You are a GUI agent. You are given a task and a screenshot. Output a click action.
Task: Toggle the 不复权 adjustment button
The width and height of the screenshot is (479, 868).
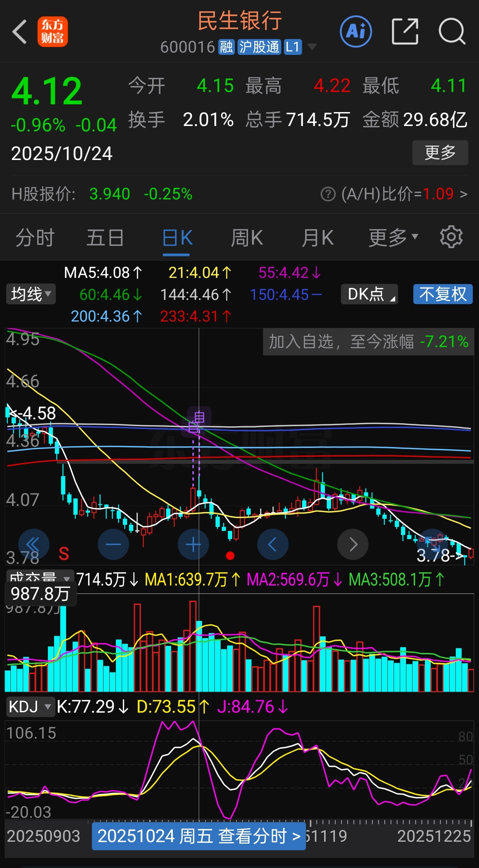click(443, 294)
